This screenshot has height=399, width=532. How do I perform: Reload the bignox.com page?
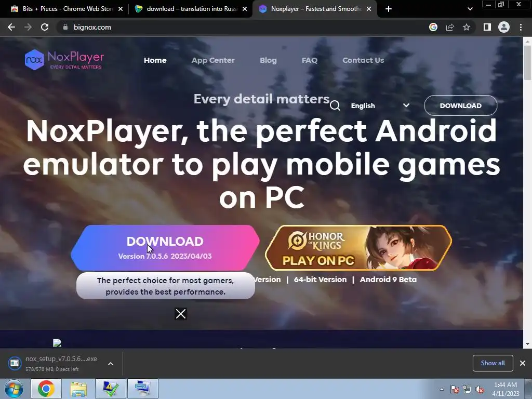pos(45,27)
